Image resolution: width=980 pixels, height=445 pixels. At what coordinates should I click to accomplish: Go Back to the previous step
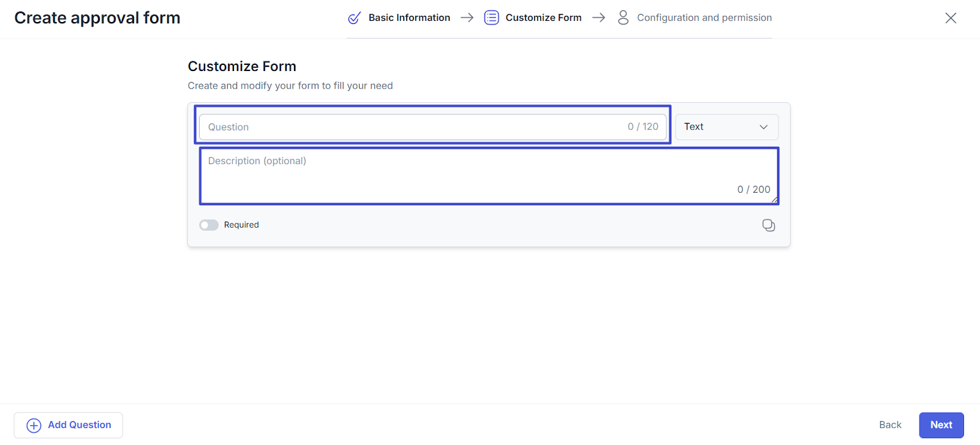(890, 425)
